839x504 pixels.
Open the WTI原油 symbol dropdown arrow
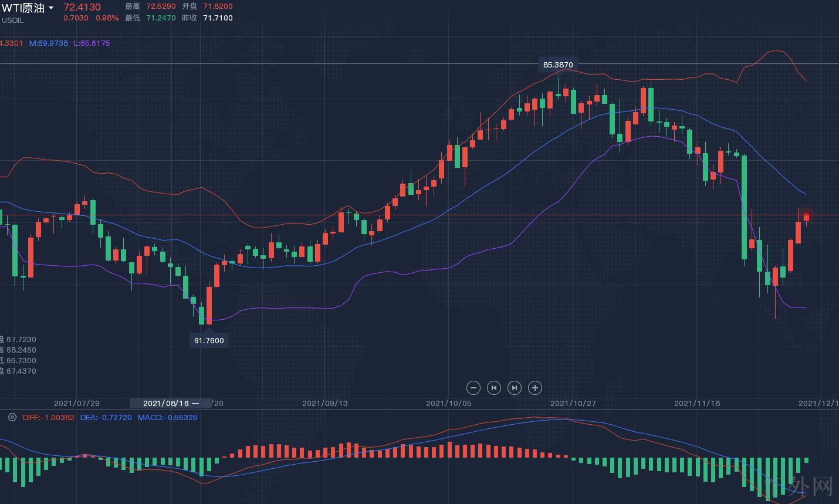pos(51,8)
